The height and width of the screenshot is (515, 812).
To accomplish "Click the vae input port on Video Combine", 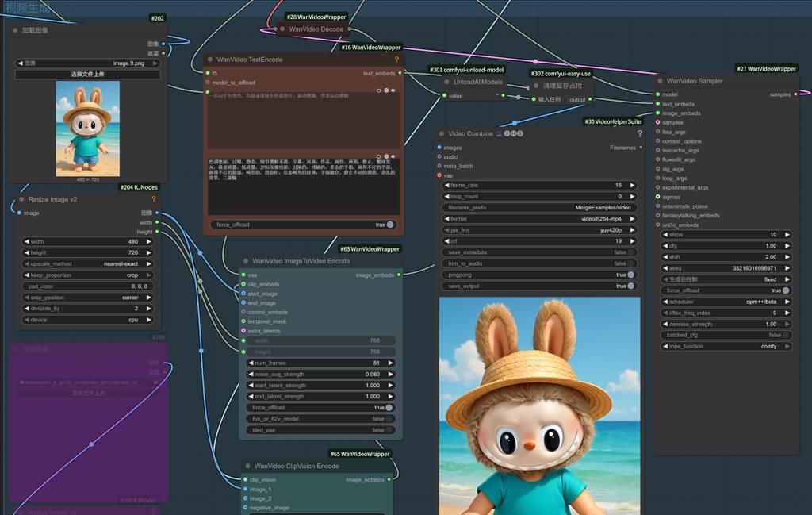I will (x=439, y=175).
